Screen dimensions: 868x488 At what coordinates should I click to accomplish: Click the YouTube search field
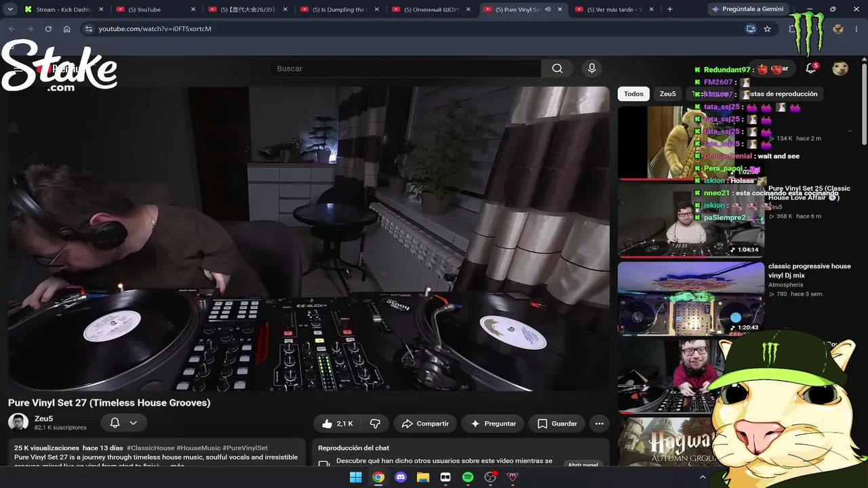(405, 68)
